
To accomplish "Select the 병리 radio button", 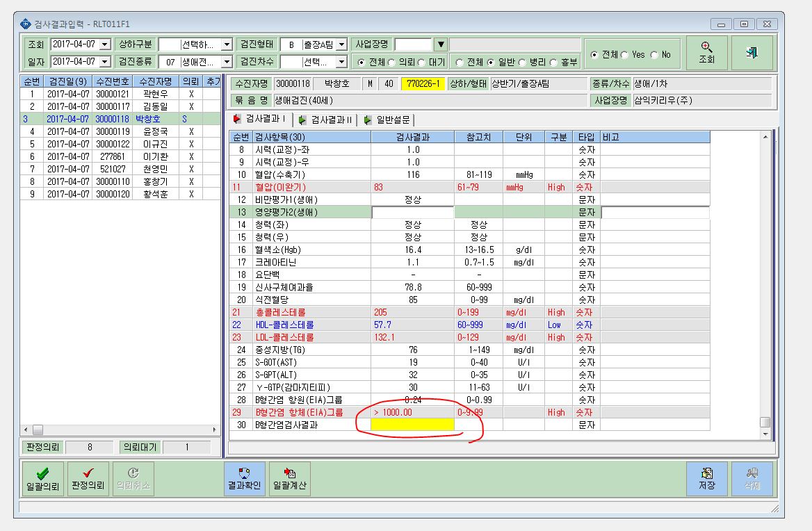I will click(x=522, y=62).
